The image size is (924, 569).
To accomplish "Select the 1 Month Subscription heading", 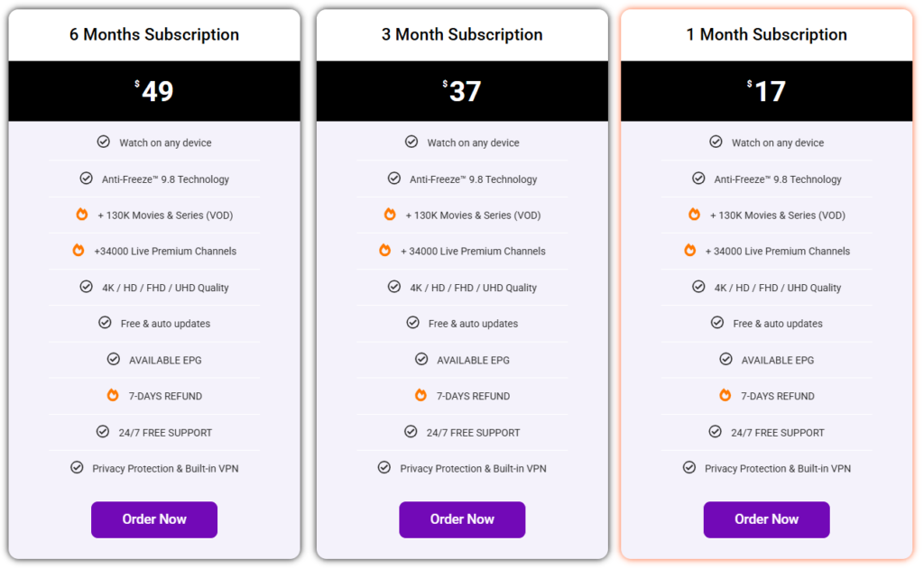I will (x=767, y=35).
